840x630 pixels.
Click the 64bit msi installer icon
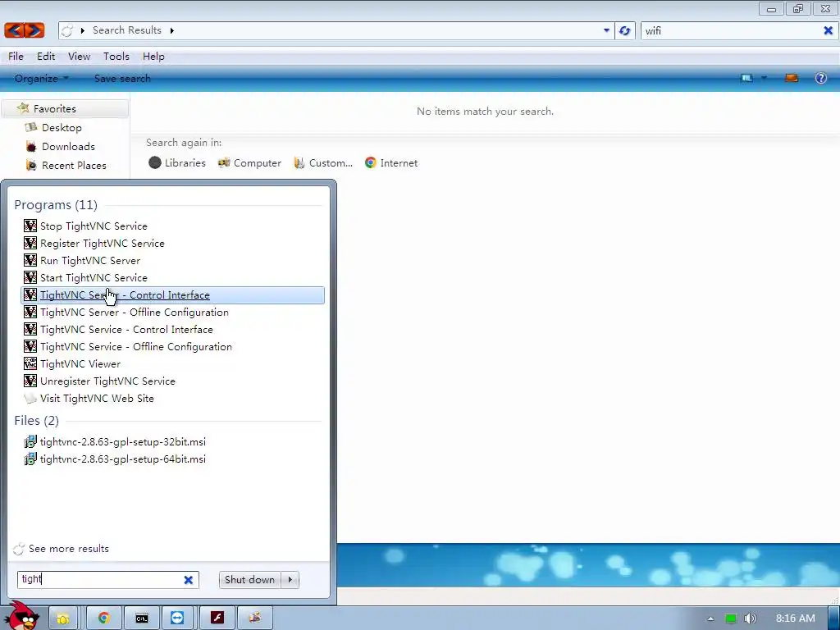click(30, 459)
